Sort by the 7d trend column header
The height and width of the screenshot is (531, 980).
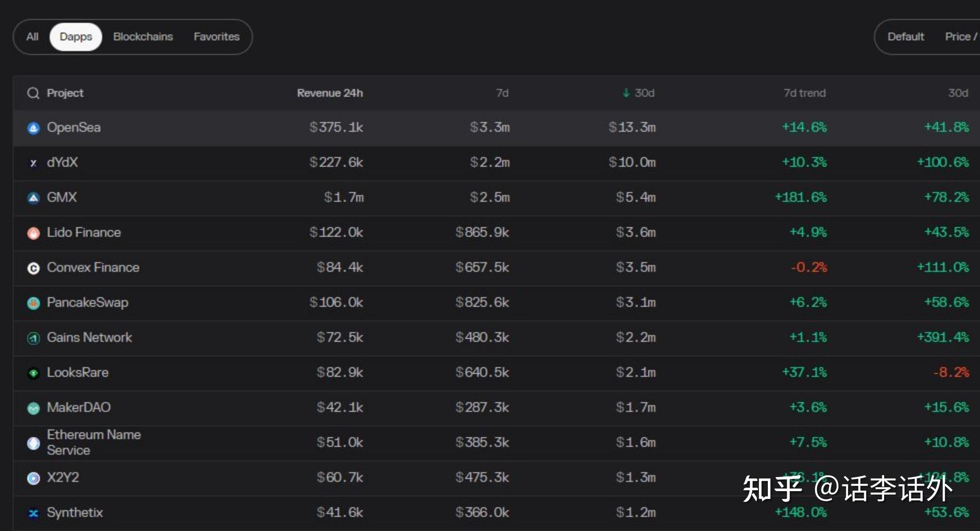pos(804,93)
